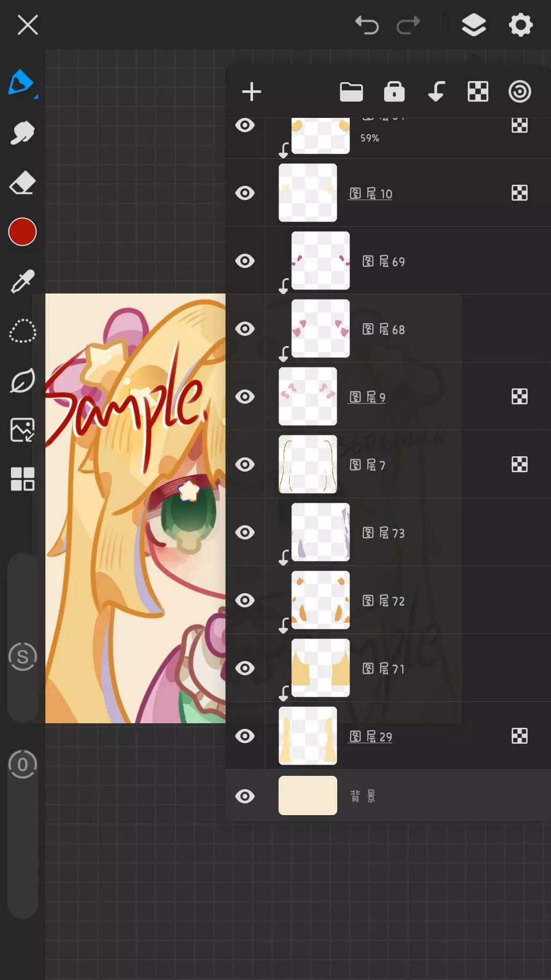Open blend options for 图层 9
The image size is (551, 980).
pos(519,397)
